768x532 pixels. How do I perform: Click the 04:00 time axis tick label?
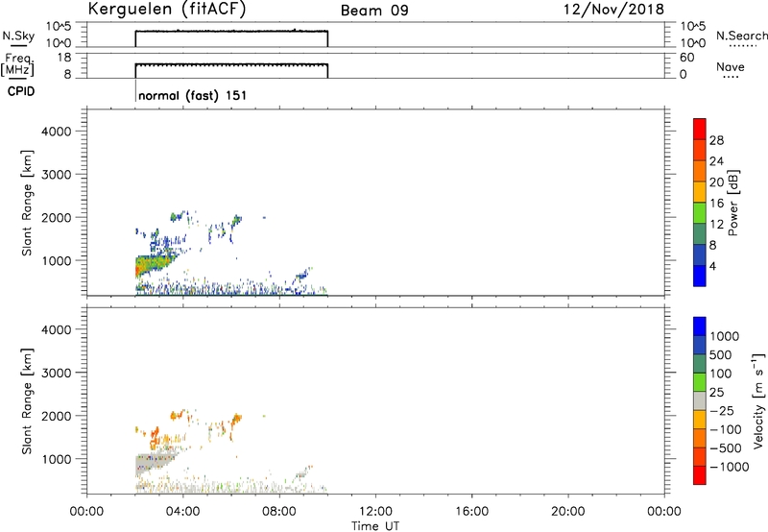point(182,512)
